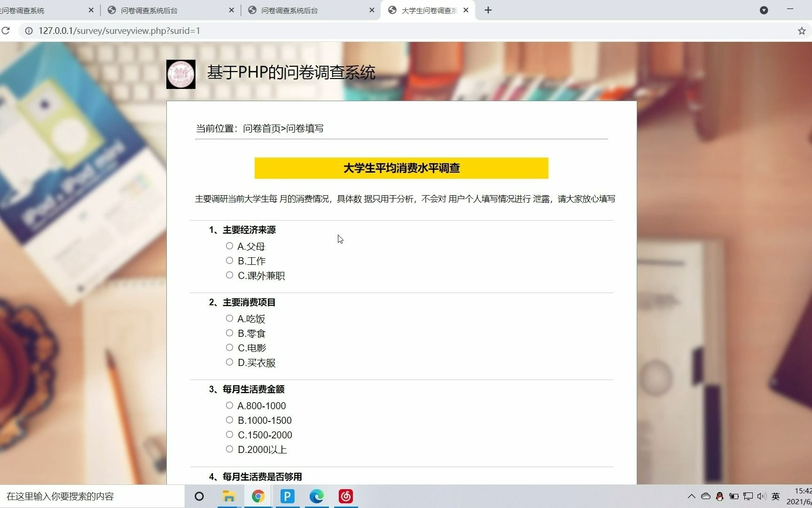This screenshot has width=812, height=508.
Task: Switch to the first 问卷调查系统后台 tab
Action: point(170,10)
